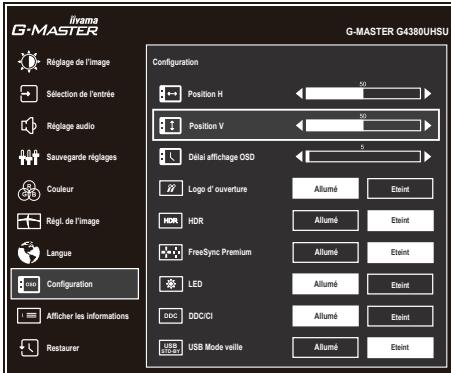The height and width of the screenshot is (373, 451).
Task: Set Logo d'ouverture to Eteint
Action: coord(400,189)
